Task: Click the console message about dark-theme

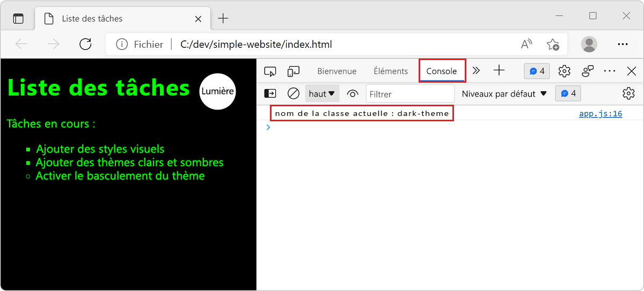Action: coord(362,113)
